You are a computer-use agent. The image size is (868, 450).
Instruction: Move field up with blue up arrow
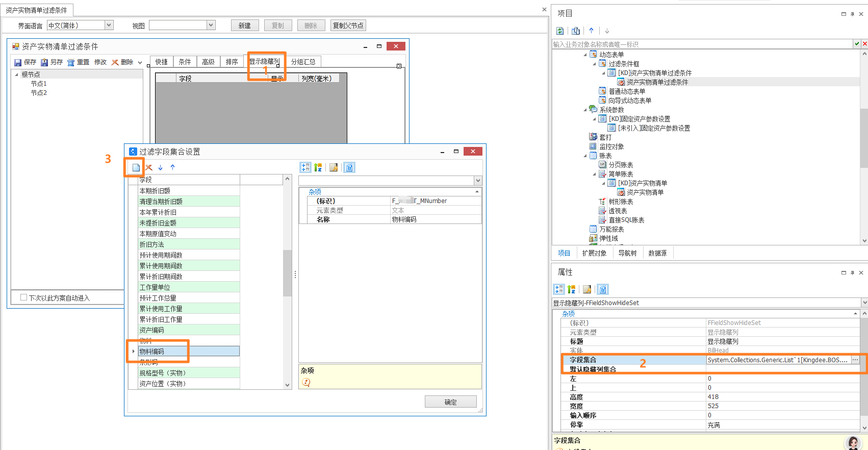point(173,167)
